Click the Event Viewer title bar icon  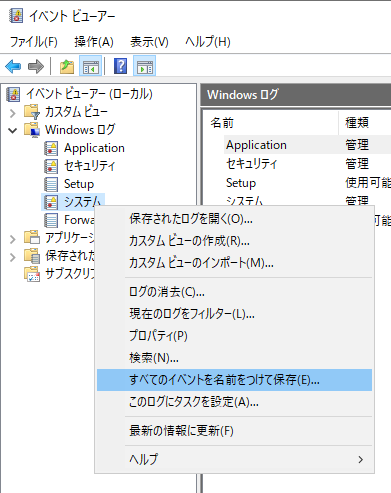click(x=16, y=15)
